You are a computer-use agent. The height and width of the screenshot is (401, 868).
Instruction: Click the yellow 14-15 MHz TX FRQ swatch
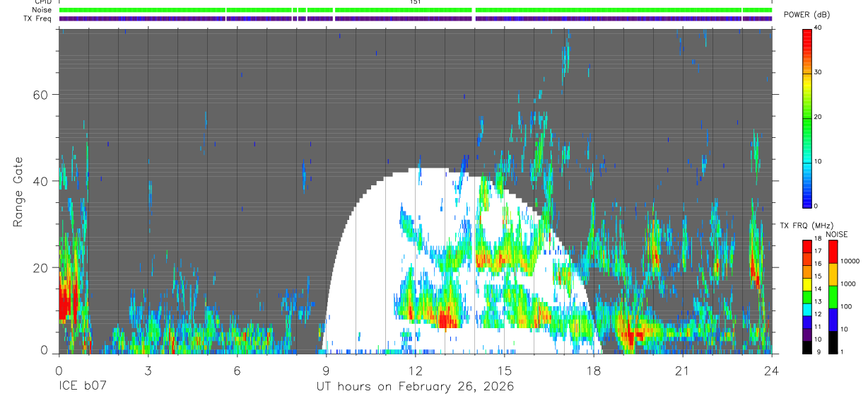tap(807, 284)
